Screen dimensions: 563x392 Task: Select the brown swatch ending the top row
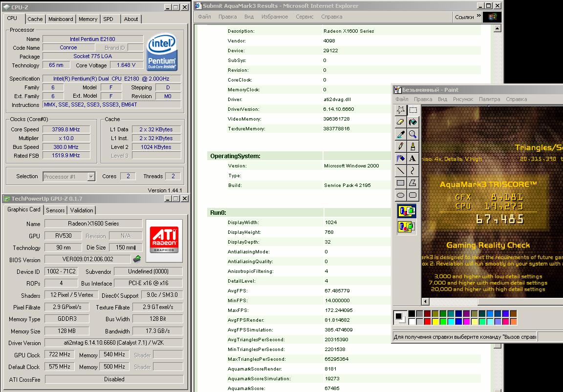tap(514, 314)
